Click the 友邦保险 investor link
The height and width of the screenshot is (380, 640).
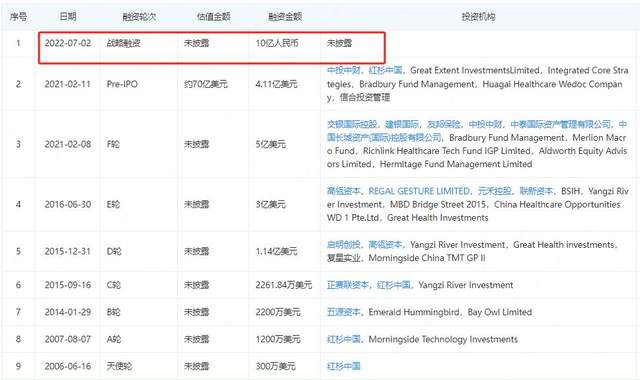444,124
